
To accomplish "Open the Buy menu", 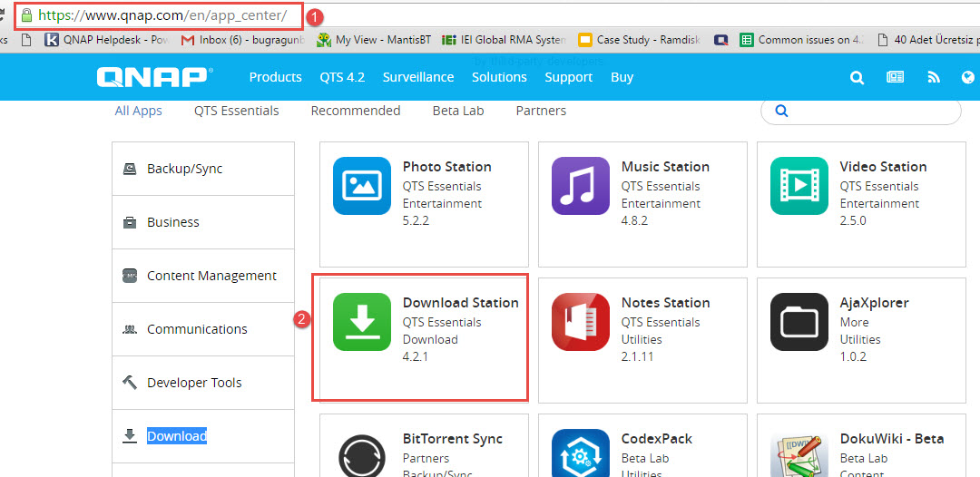I will click(622, 77).
